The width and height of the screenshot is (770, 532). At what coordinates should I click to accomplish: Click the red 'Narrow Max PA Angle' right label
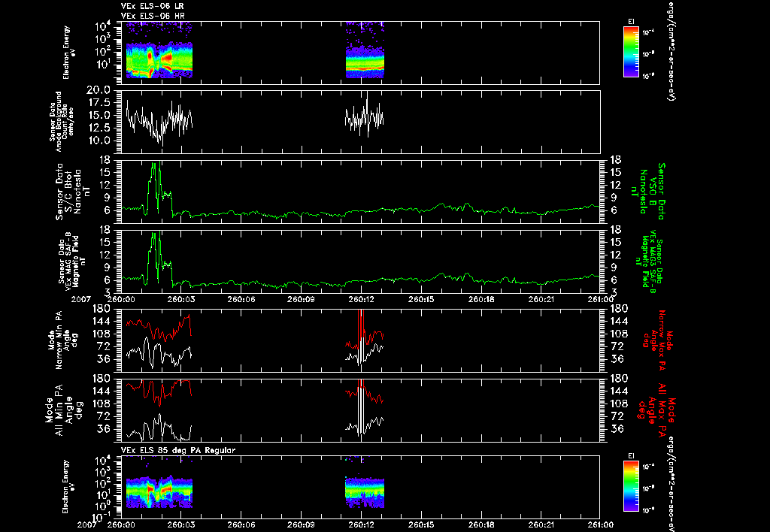(658, 339)
